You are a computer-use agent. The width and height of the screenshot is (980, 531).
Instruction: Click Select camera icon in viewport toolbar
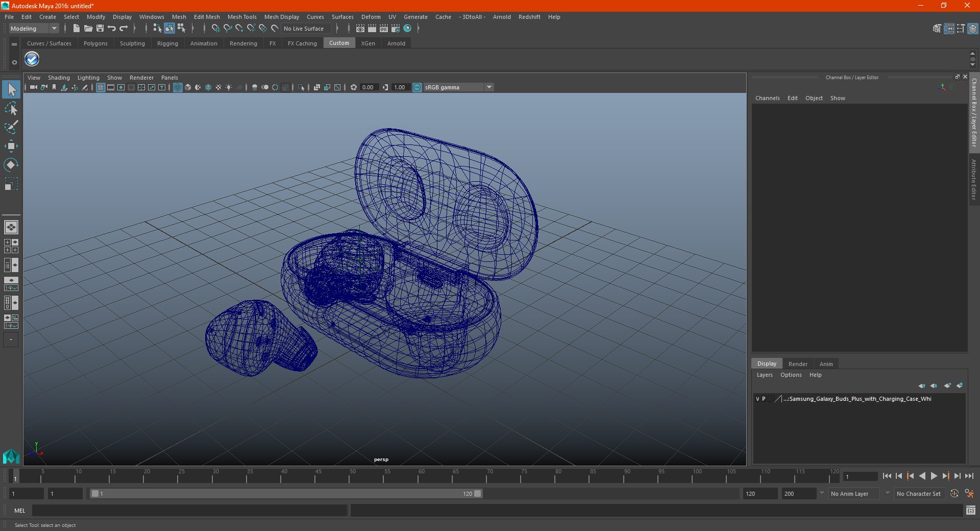[33, 87]
